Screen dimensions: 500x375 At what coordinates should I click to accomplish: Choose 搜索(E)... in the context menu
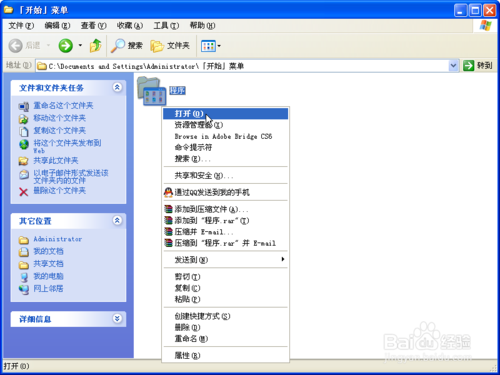226,159
